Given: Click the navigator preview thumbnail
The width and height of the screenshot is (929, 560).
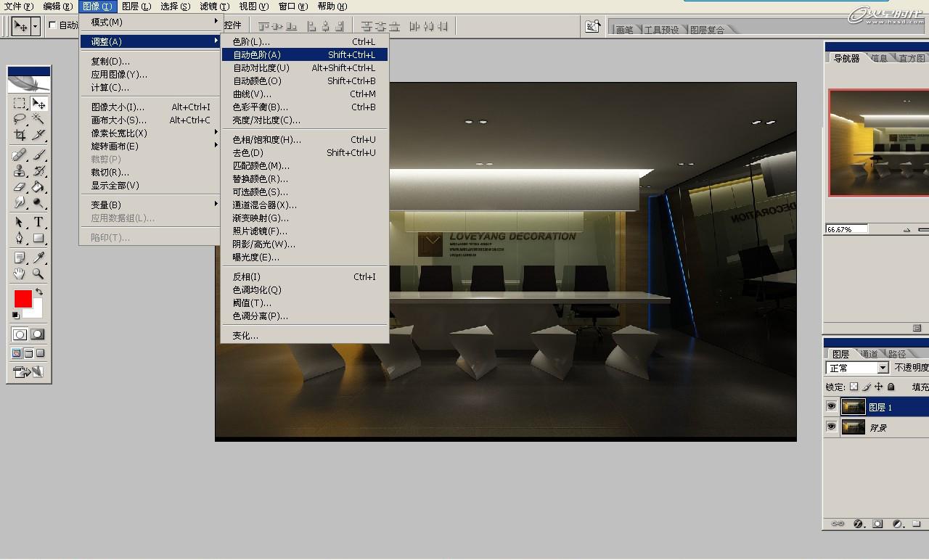Looking at the screenshot, I should (879, 143).
